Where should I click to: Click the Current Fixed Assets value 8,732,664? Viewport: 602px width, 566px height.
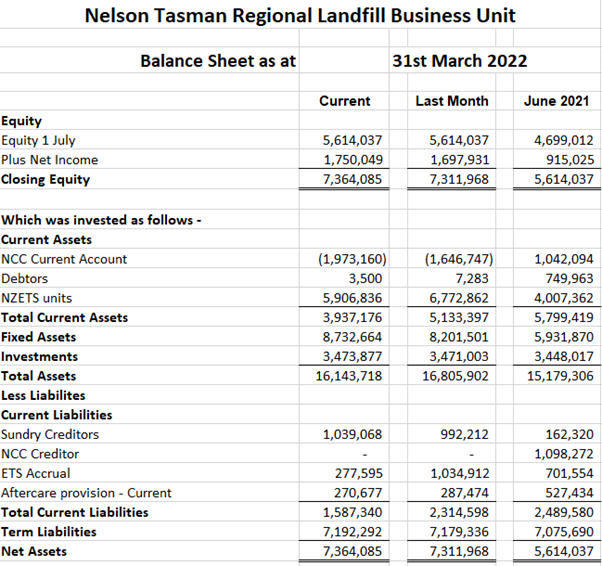click(x=352, y=338)
